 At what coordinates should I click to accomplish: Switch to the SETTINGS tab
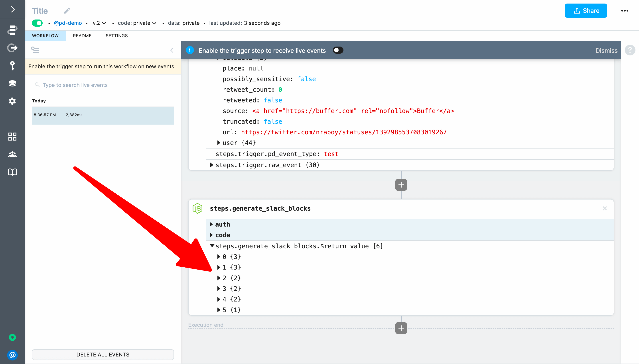(x=116, y=35)
